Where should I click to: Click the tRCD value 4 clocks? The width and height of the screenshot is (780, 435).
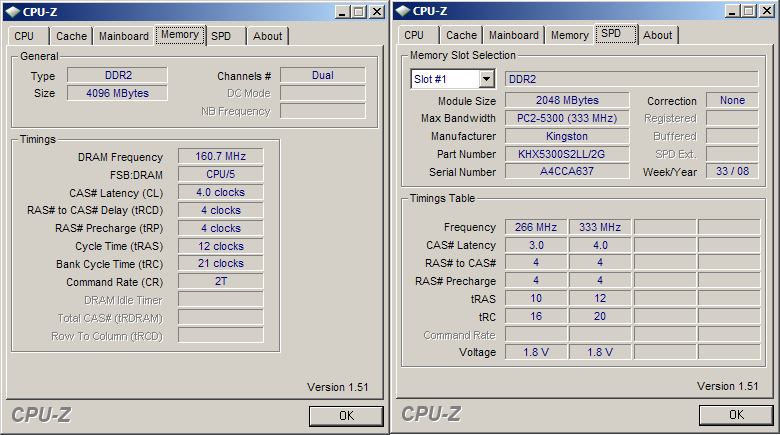[220, 210]
